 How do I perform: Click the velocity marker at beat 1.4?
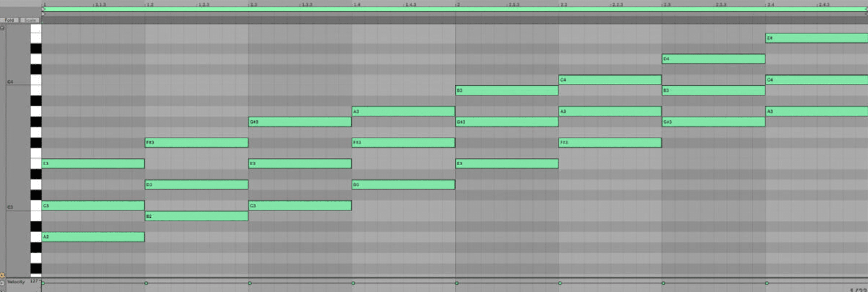(353, 283)
